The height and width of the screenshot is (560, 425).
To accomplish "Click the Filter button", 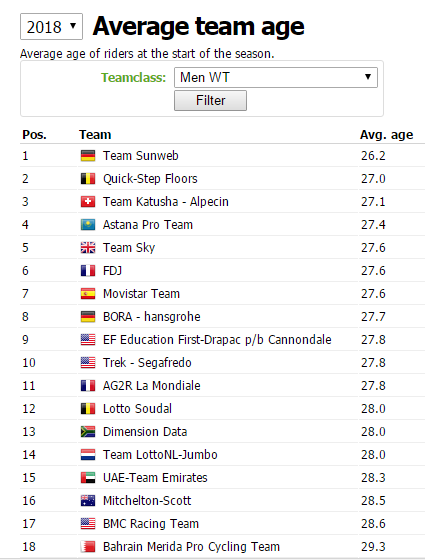I will click(210, 100).
